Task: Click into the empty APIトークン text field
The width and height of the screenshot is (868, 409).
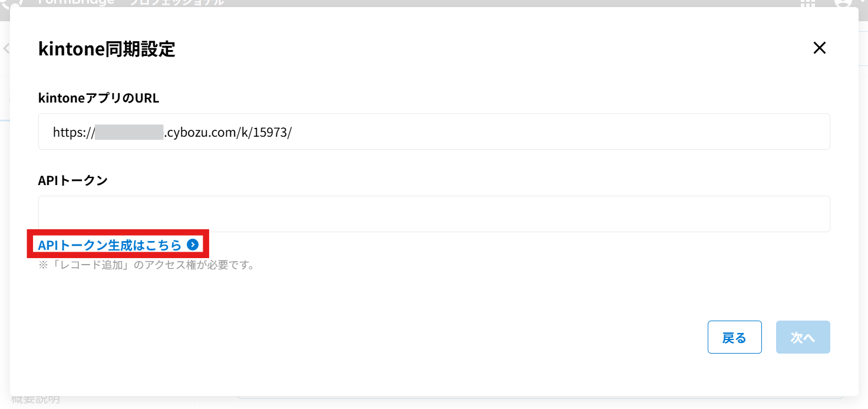Action: tap(434, 214)
